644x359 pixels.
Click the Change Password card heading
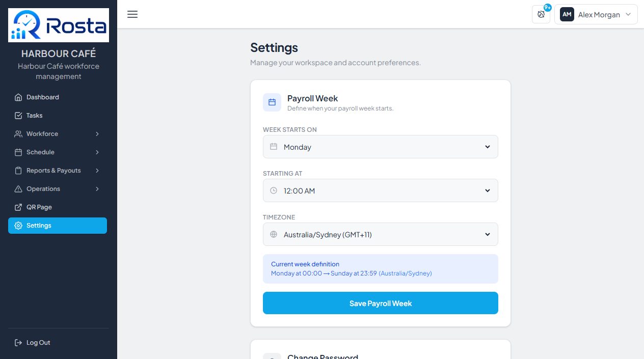click(323, 356)
